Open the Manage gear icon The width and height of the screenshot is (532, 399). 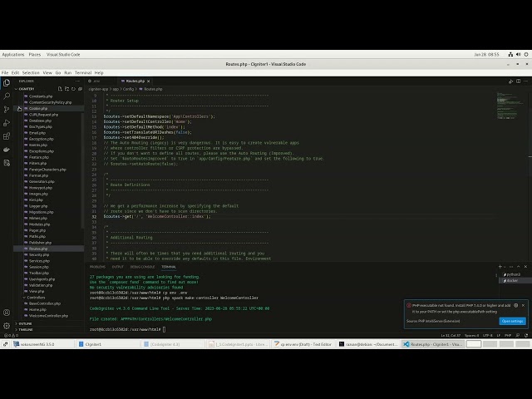tap(7, 326)
